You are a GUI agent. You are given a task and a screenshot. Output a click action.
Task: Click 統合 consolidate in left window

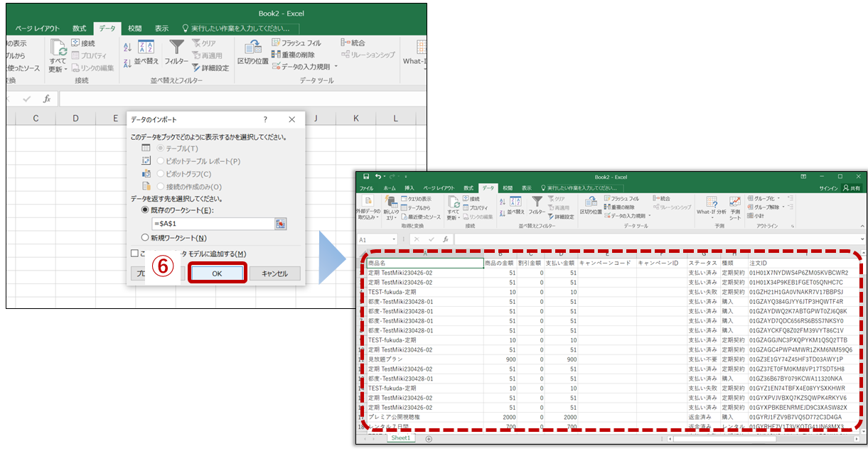click(x=353, y=43)
